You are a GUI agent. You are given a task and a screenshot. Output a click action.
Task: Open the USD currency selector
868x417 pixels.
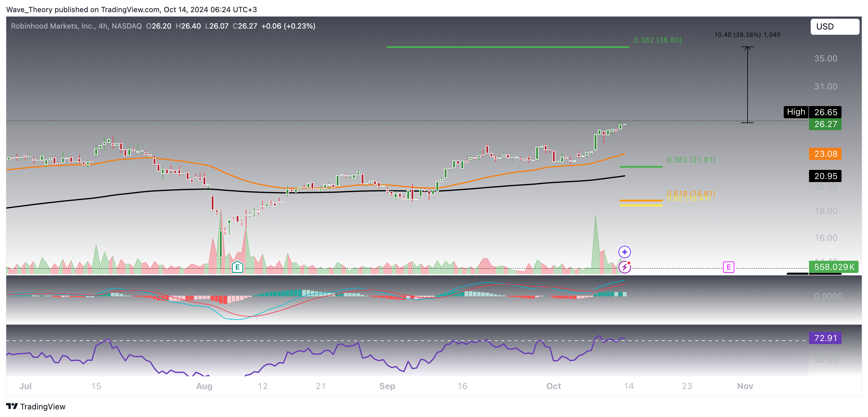pos(834,27)
